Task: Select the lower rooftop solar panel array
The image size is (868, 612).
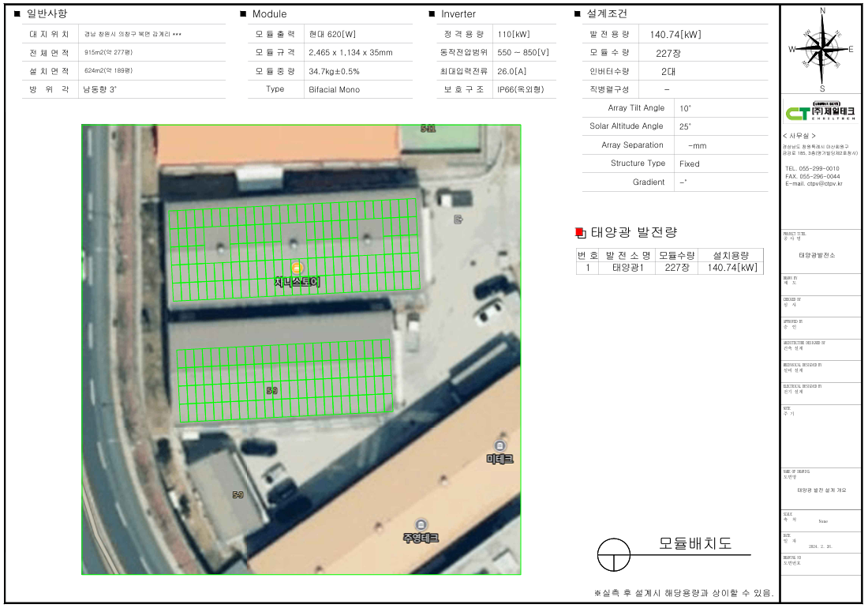Action: (x=284, y=381)
